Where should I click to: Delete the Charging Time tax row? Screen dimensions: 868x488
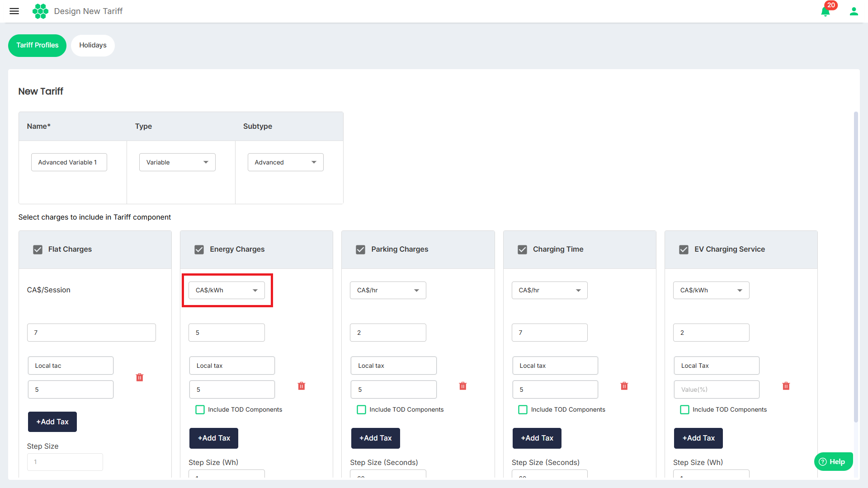624,386
